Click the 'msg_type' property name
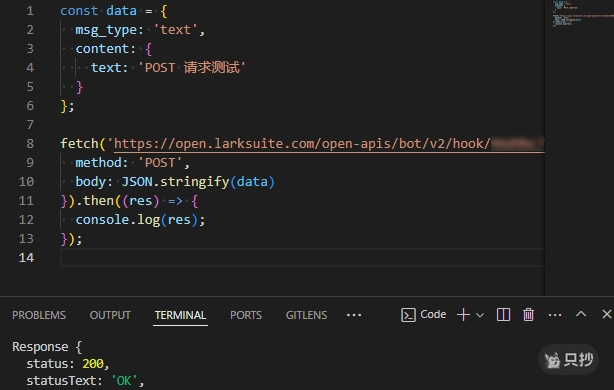The width and height of the screenshot is (614, 390). pos(106,30)
